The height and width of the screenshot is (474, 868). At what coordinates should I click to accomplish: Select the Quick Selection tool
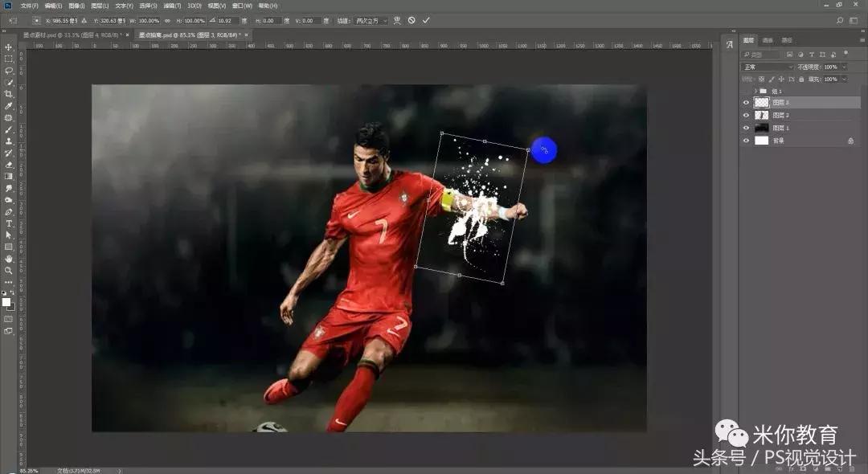[x=8, y=83]
